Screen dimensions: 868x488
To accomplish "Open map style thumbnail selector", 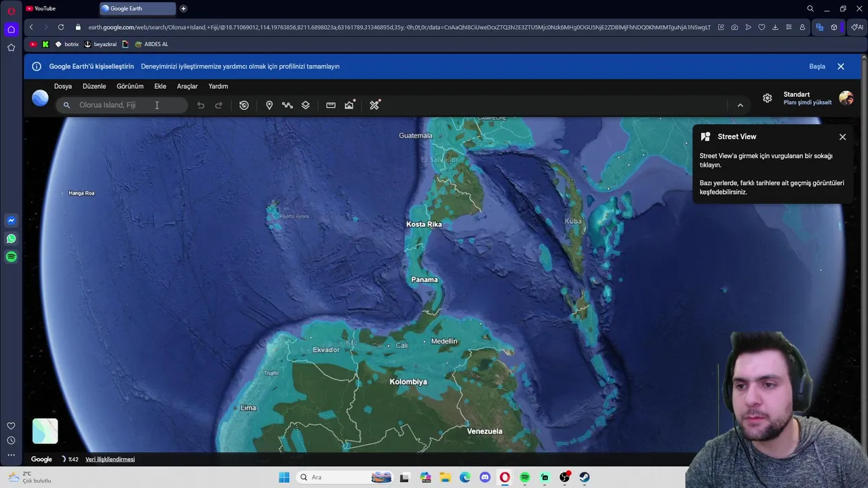I will tap(45, 431).
